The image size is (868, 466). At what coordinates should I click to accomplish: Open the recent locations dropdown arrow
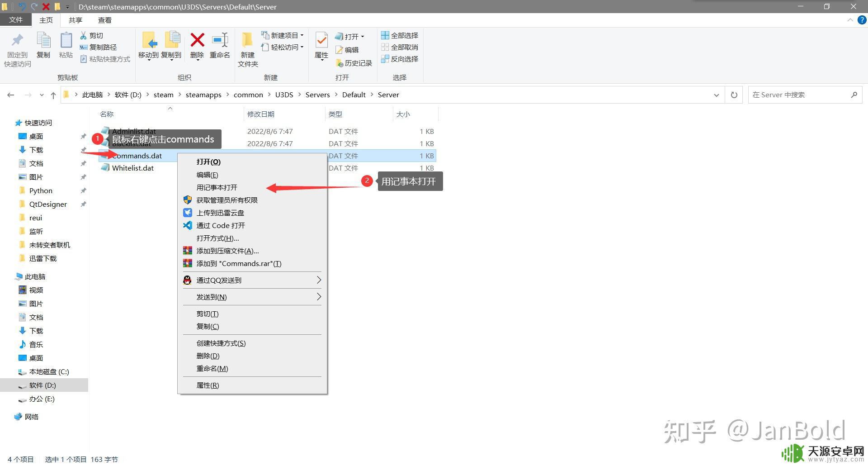tap(42, 95)
